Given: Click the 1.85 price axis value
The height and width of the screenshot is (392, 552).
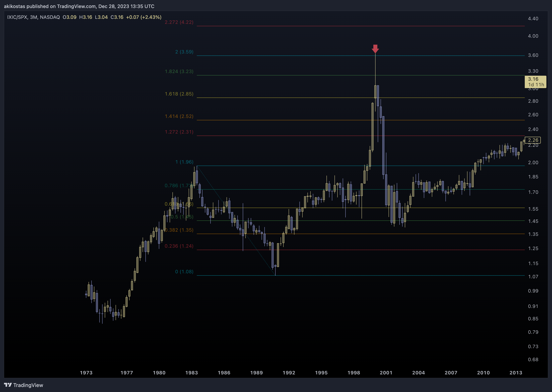Looking at the screenshot, I should [x=533, y=177].
